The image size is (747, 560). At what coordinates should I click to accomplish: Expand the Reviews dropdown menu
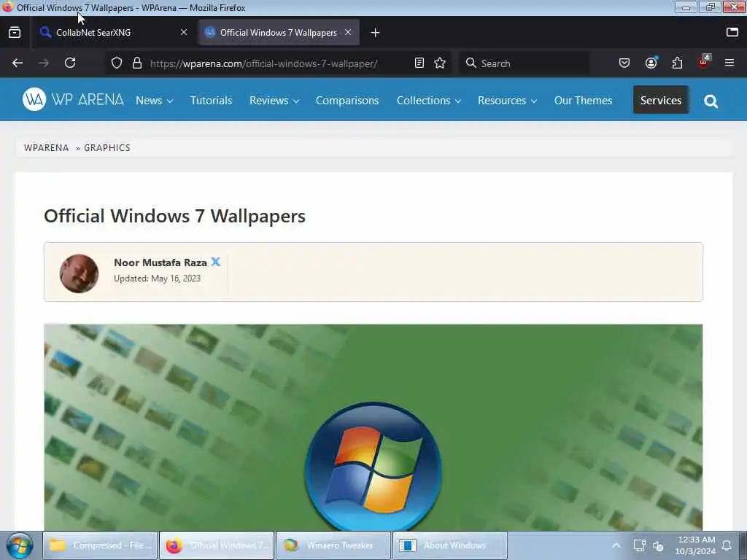[x=274, y=101]
